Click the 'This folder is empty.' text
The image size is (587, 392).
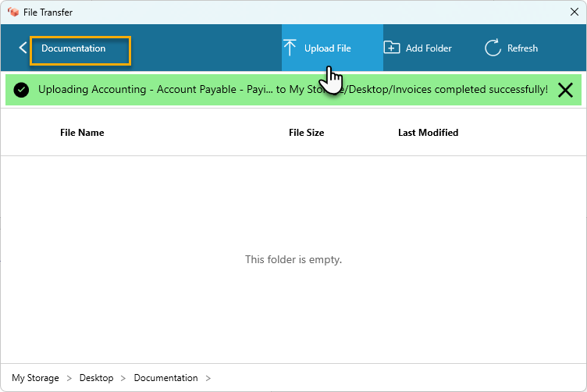click(293, 259)
